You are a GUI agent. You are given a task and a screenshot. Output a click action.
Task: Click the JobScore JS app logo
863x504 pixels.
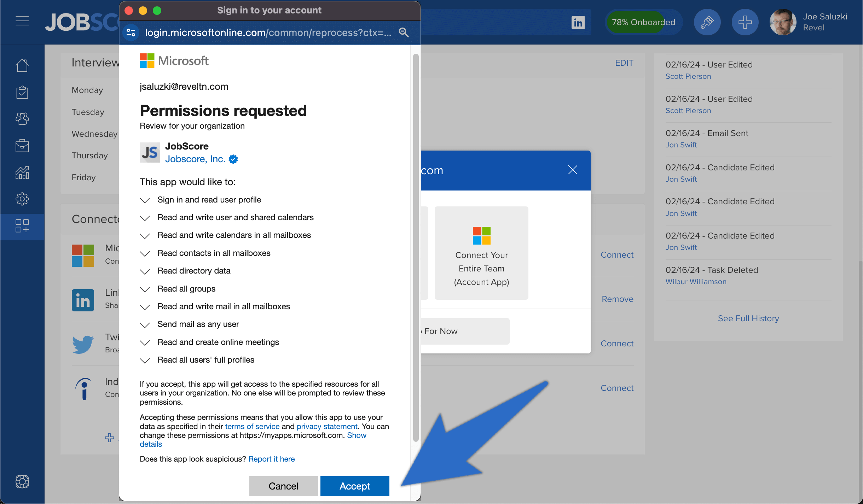pyautogui.click(x=150, y=153)
